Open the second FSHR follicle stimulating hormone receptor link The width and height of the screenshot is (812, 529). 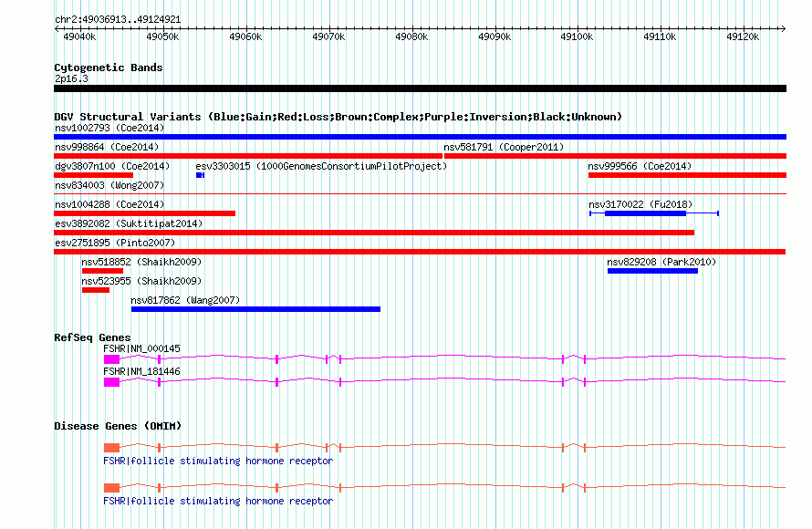(218, 501)
